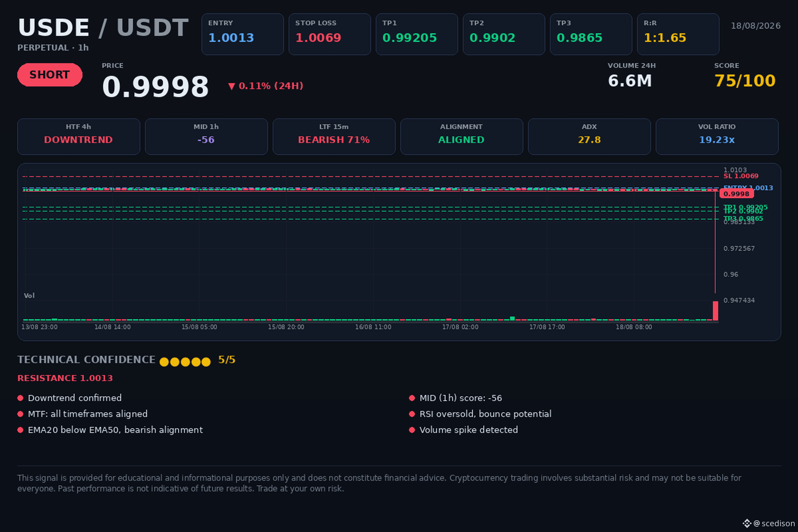
Task: Click the 0.972567 price axis label
Action: 739,249
